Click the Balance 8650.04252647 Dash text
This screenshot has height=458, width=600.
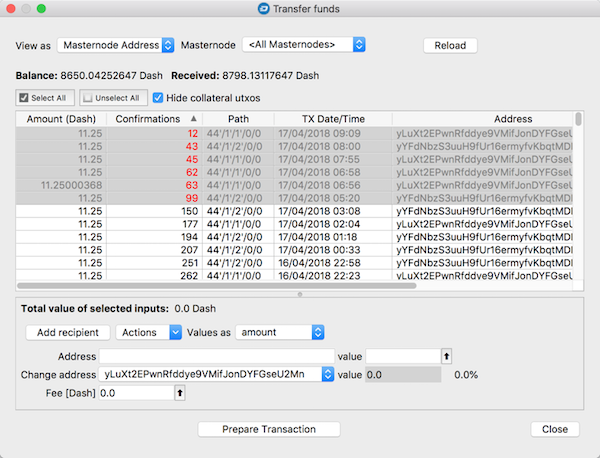(x=89, y=76)
